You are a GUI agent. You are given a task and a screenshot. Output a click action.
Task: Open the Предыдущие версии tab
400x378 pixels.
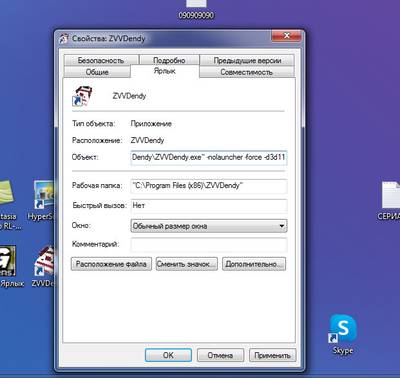coord(247,60)
